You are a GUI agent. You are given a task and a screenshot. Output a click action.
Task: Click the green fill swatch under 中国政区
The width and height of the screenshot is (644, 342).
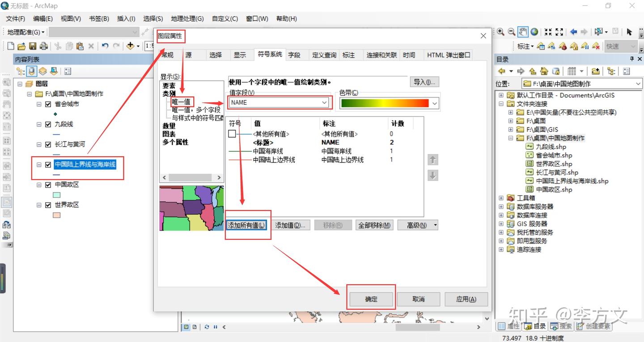tap(56, 194)
